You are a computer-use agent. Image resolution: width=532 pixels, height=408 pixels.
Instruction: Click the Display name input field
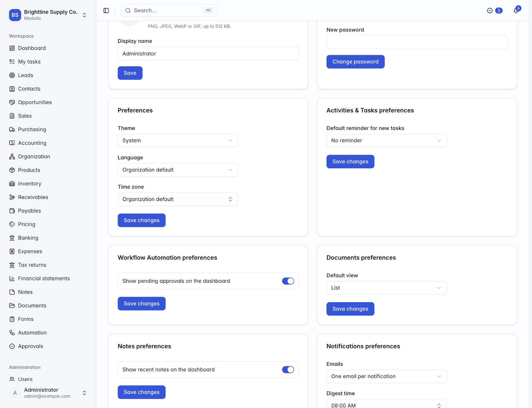tap(208, 54)
